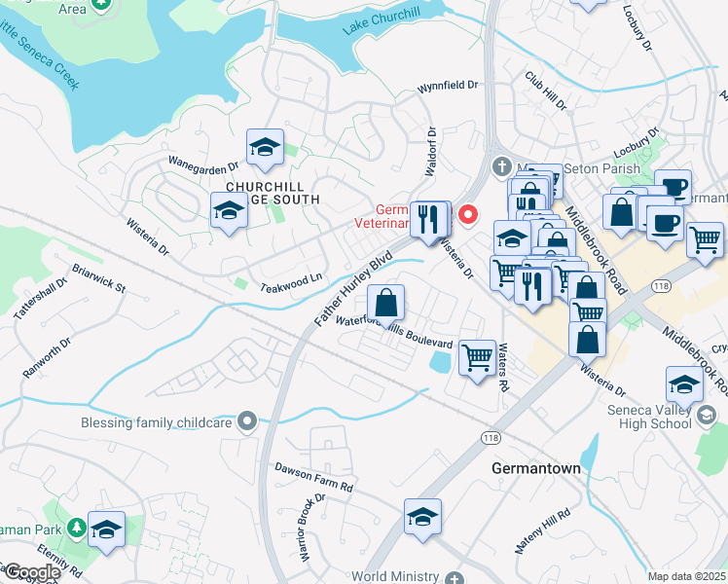Select the school icon below Dawson Farm Rd

click(x=422, y=517)
